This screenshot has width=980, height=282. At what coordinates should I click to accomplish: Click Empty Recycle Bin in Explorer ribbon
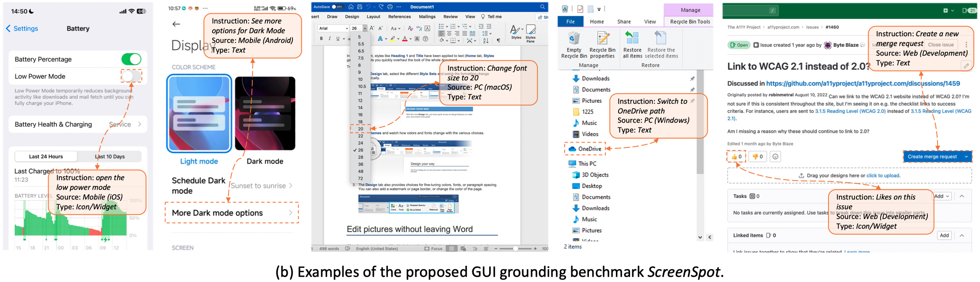tap(574, 45)
